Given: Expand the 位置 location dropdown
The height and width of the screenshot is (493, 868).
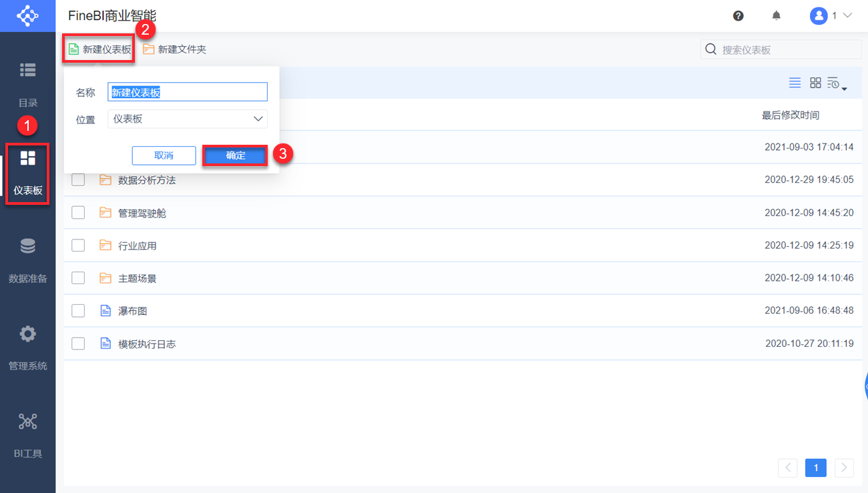Looking at the screenshot, I should pyautogui.click(x=188, y=119).
